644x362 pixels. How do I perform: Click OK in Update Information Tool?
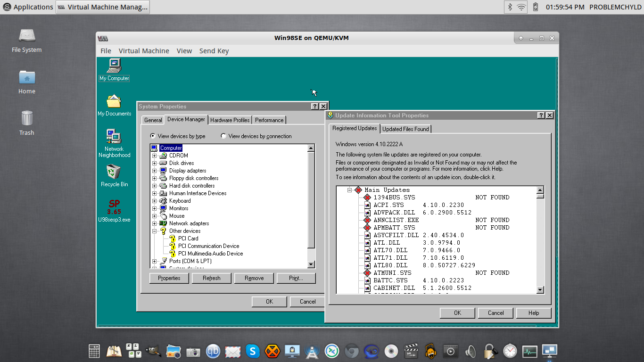click(457, 313)
